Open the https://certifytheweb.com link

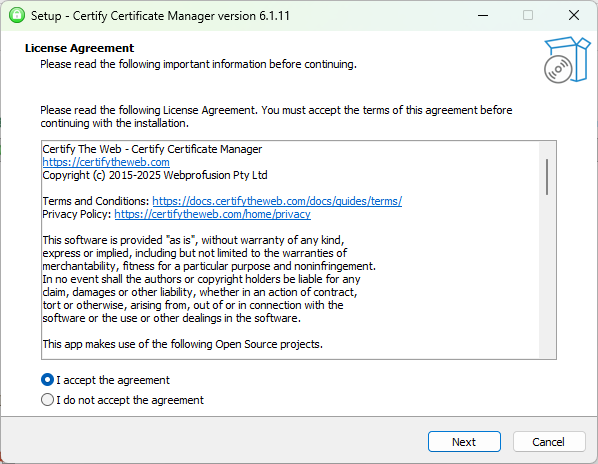106,162
